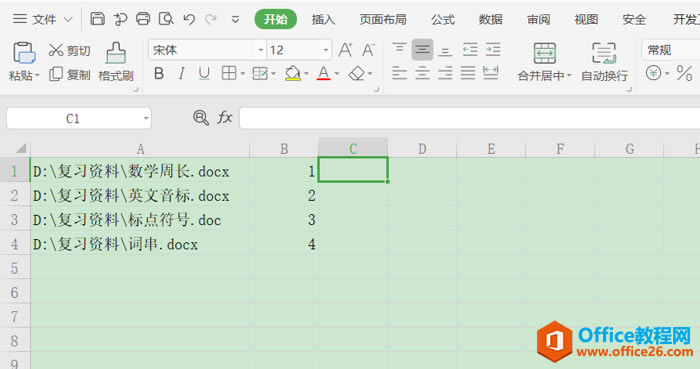This screenshot has height=369, width=700.
Task: Click 合并居中 merge and center icon
Action: [x=545, y=53]
